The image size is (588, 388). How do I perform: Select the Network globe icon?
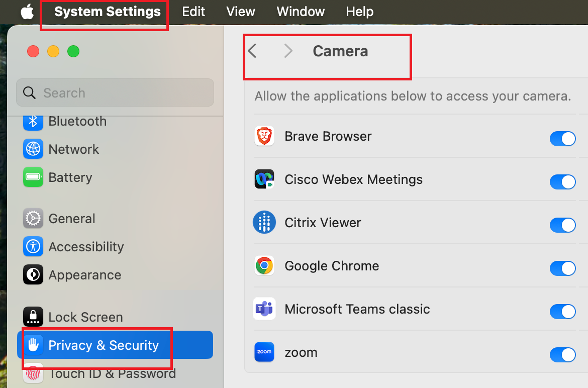tap(33, 149)
